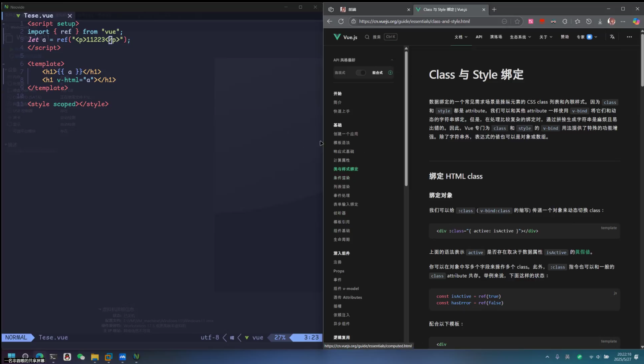View site info lock icon

tap(354, 22)
